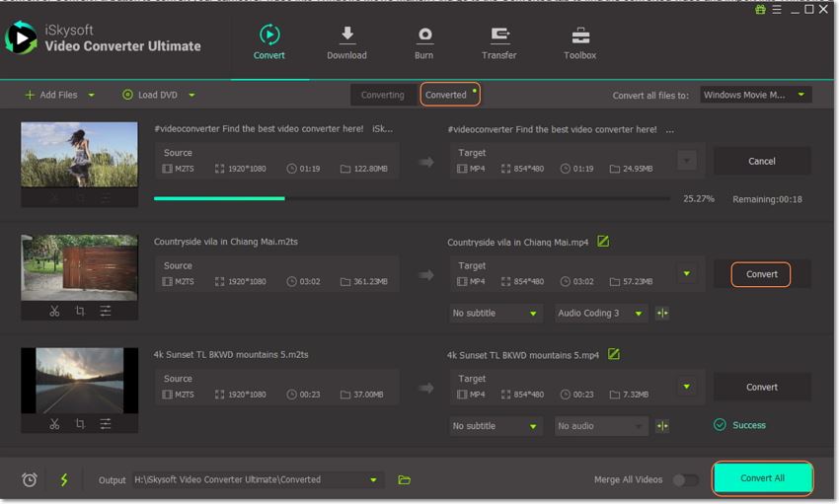Expand the Add Files dropdown arrow
This screenshot has height=504, width=839.
(92, 95)
